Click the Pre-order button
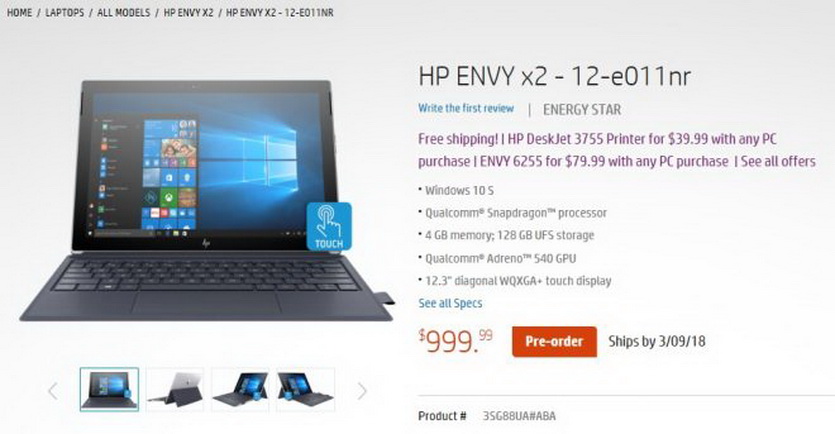 554,341
